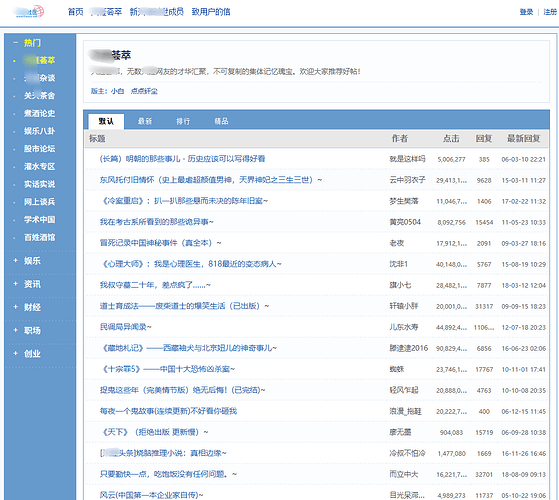This screenshot has width=559, height=500.
Task: Click the 作者 column header
Action: 399,139
